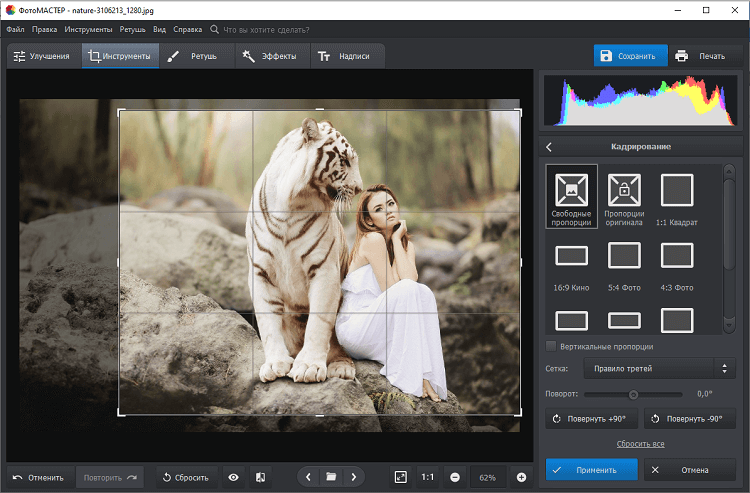Select the 1:1 square crop preset
Screen dimensions: 750x493
(x=677, y=197)
